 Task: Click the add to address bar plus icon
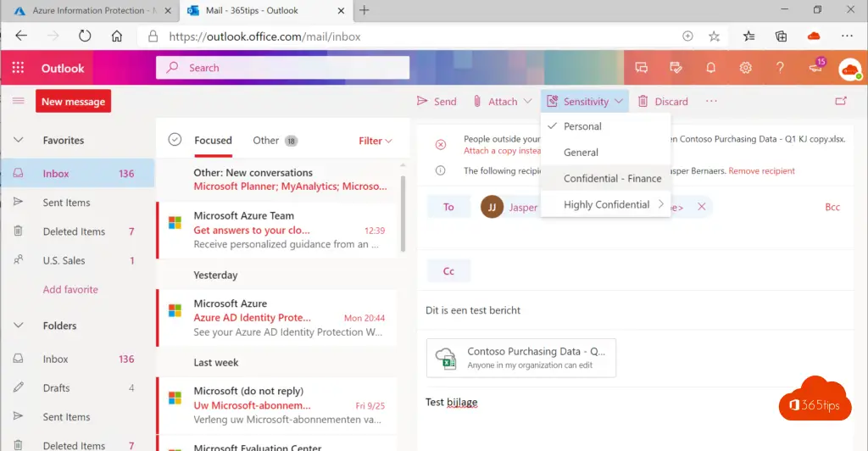[687, 36]
